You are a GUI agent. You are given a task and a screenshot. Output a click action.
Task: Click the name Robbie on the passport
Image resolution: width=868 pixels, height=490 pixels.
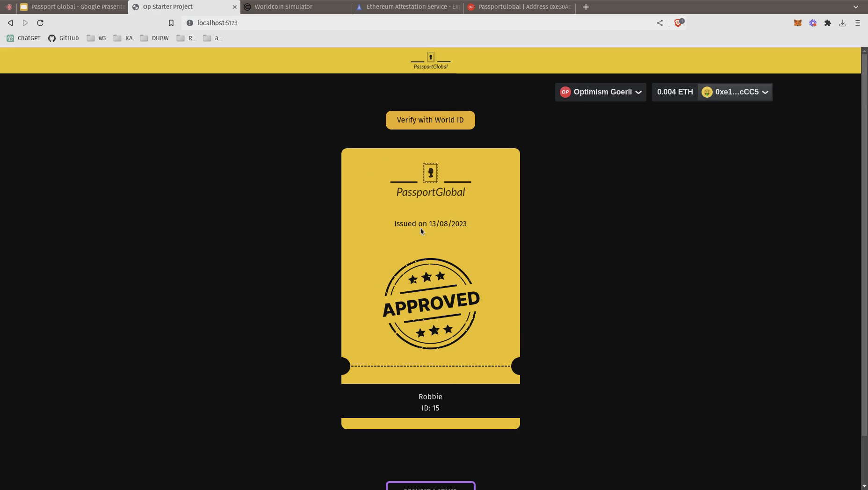pos(430,397)
